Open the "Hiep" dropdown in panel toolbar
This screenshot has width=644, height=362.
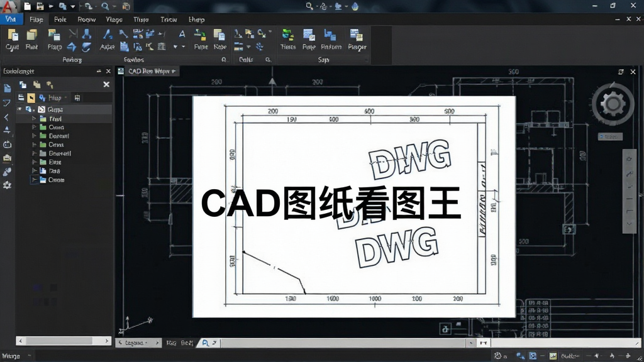coord(53,97)
